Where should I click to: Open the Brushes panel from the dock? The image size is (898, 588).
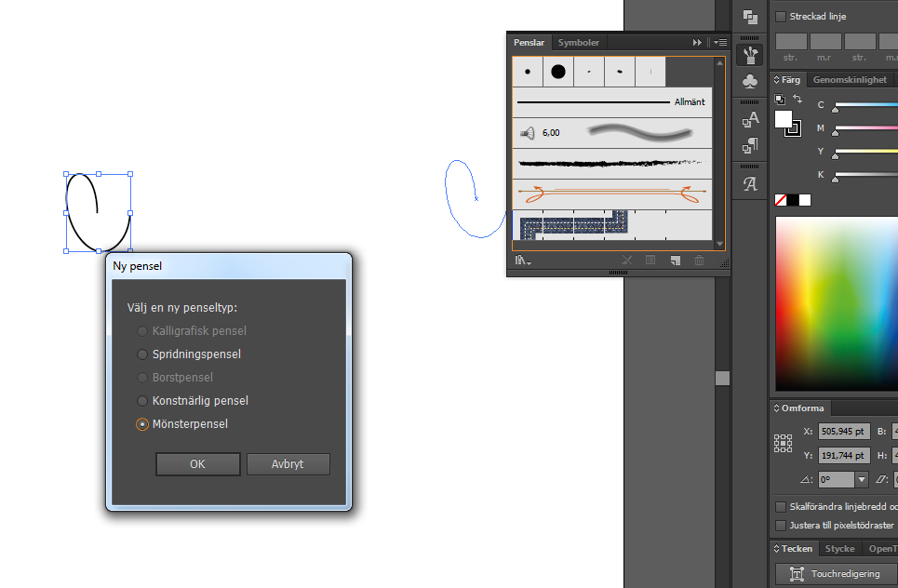750,54
